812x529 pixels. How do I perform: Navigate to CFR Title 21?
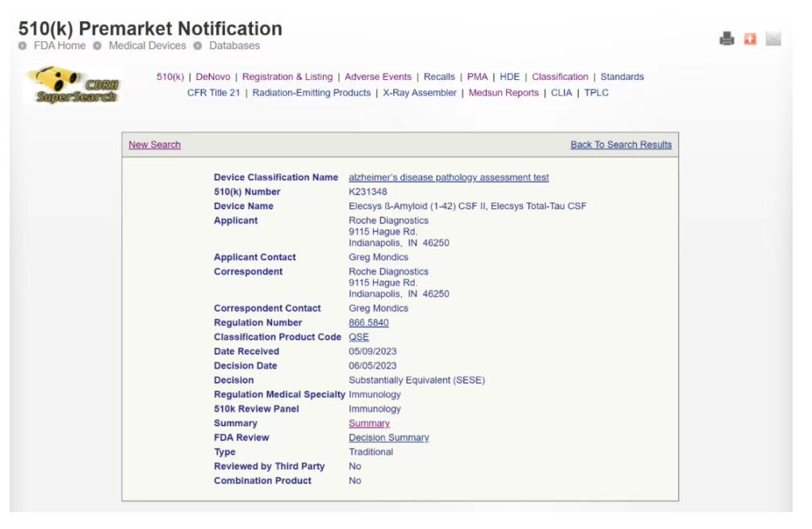(214, 93)
